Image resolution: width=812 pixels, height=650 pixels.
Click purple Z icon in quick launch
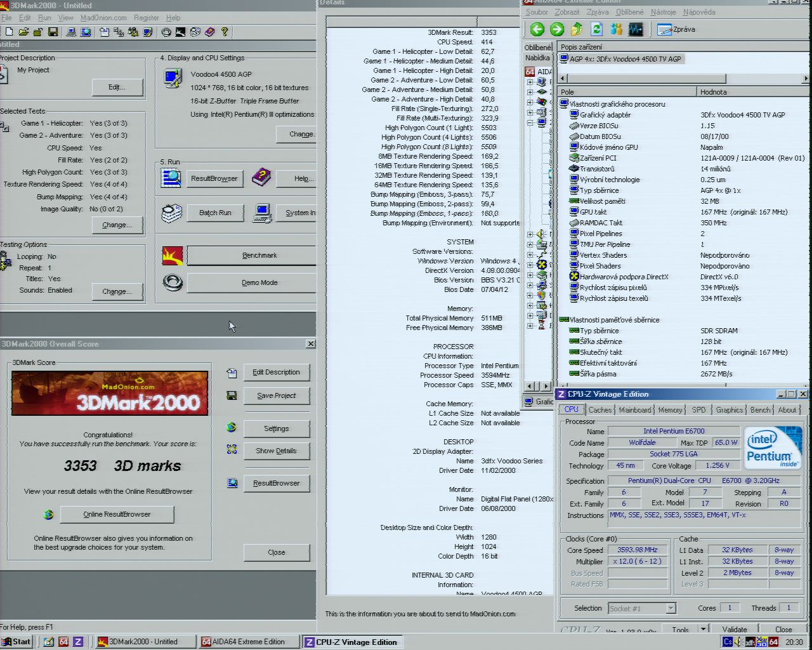[x=78, y=642]
